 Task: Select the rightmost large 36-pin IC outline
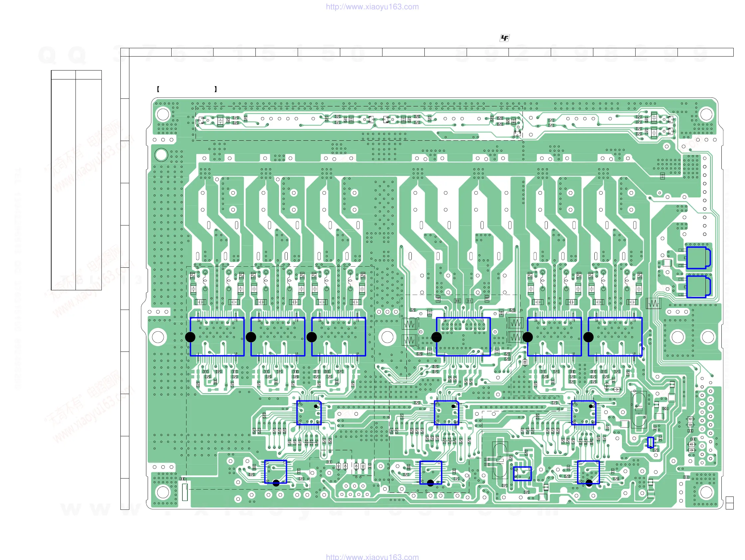[x=615, y=337]
